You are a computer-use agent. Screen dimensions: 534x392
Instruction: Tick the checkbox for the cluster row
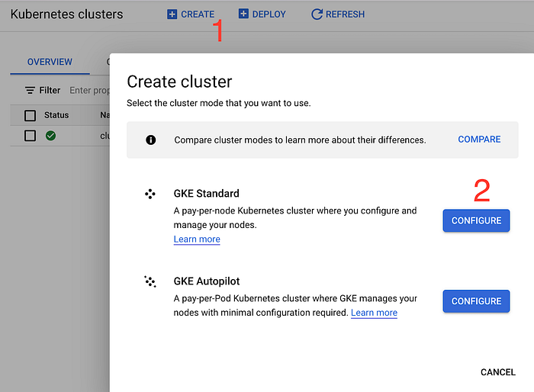(30, 136)
